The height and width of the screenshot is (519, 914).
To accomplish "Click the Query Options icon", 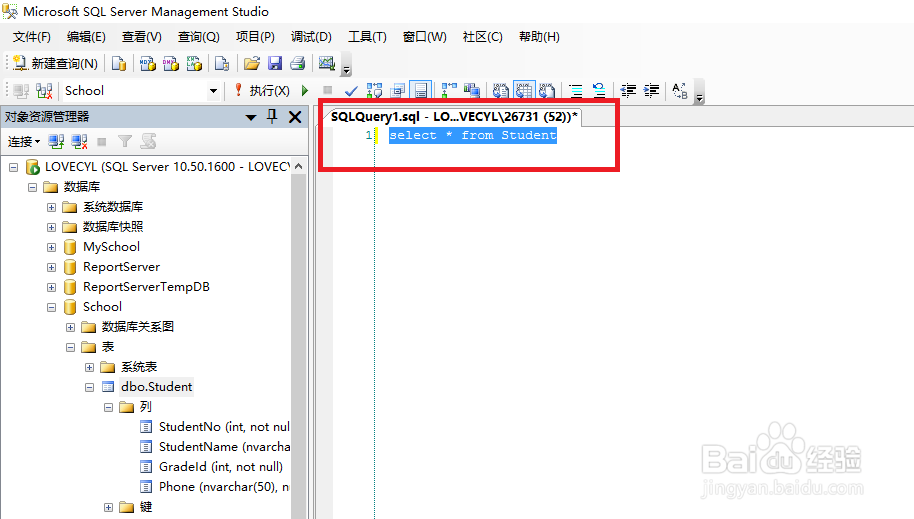I will [x=398, y=90].
